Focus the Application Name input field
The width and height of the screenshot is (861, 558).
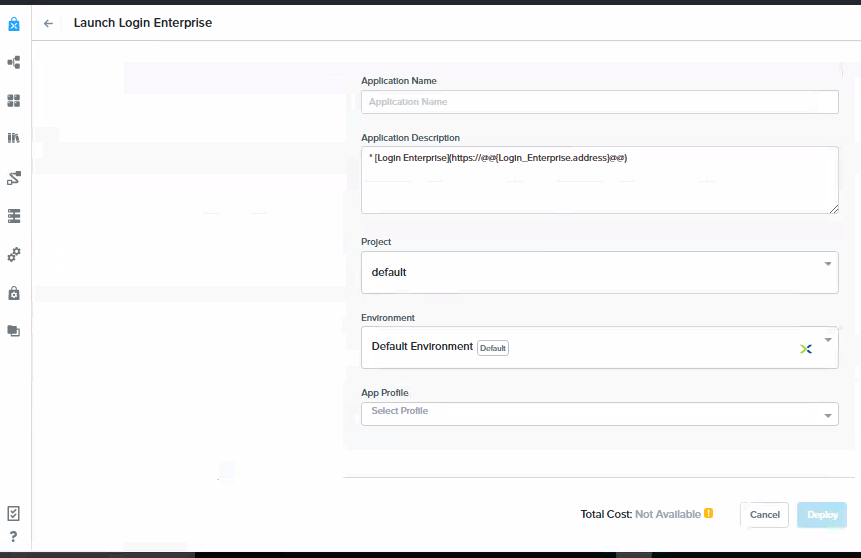point(600,102)
